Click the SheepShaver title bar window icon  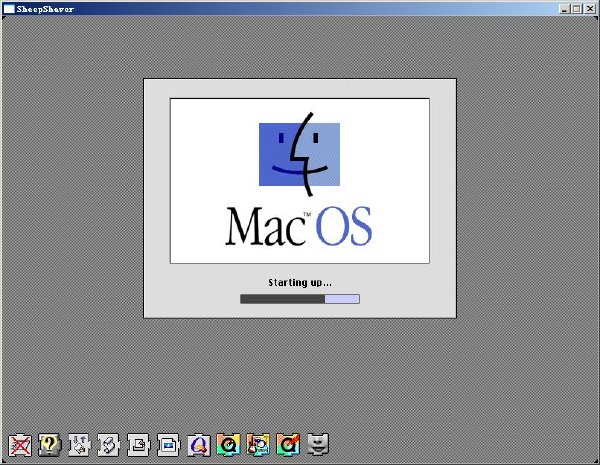[x=8, y=9]
